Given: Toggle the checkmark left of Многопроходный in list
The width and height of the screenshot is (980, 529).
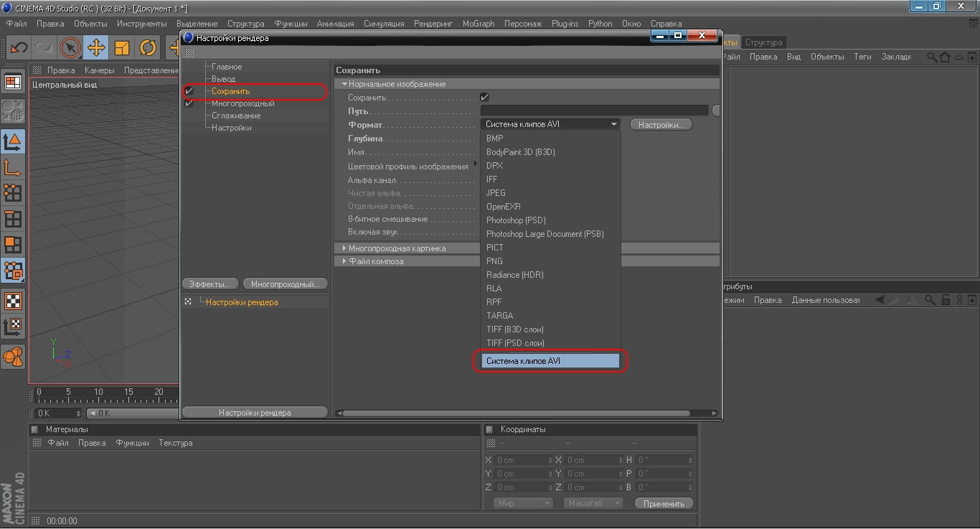Looking at the screenshot, I should pyautogui.click(x=189, y=103).
